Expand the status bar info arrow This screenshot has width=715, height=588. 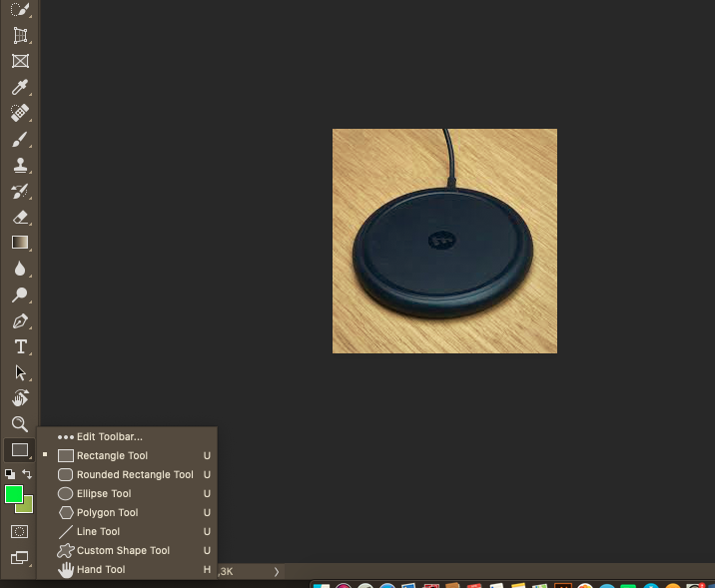277,572
